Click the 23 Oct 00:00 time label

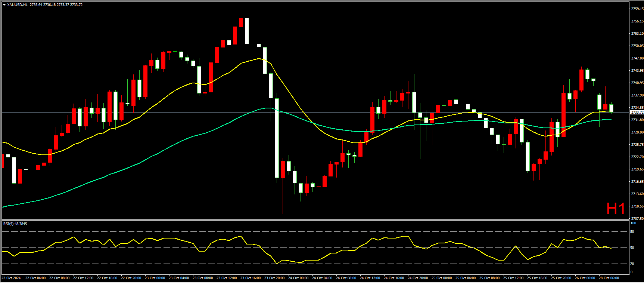(155, 278)
